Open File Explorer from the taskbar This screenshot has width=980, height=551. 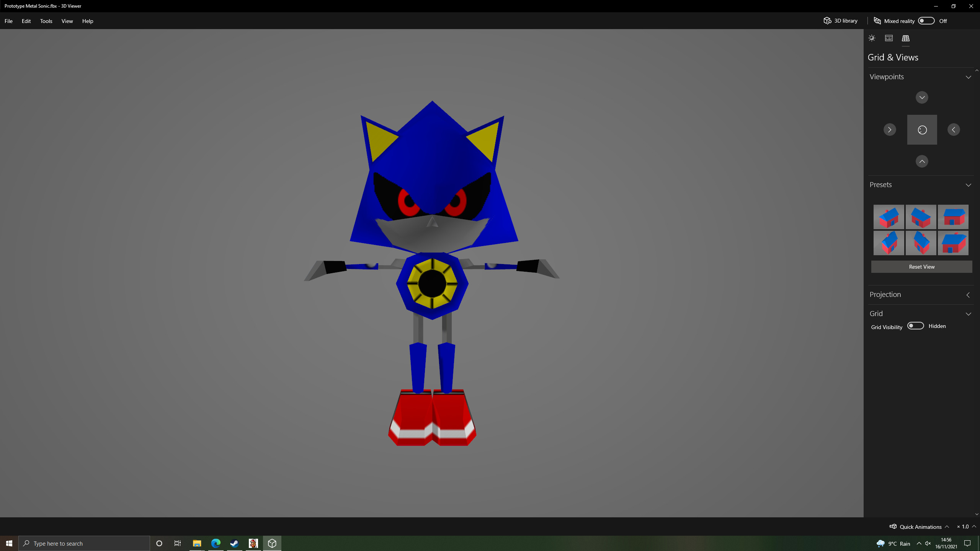coord(197,543)
